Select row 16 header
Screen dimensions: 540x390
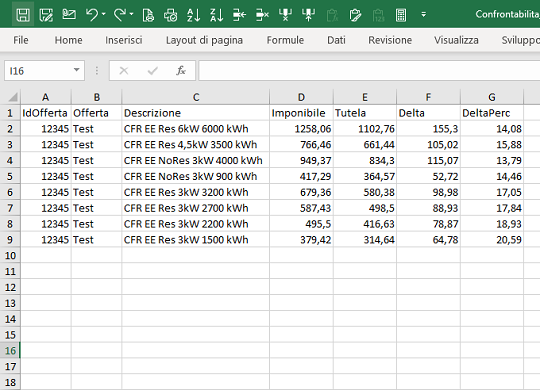(x=10, y=350)
